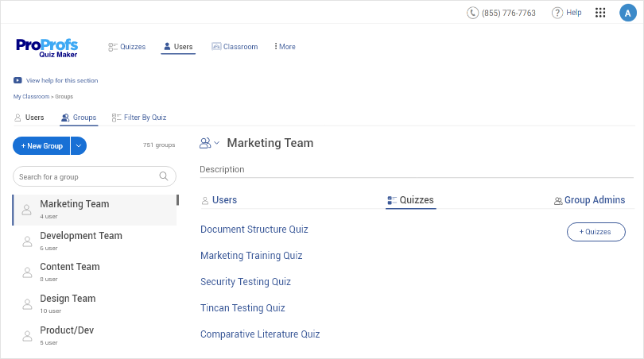Open the Group Admins tab
Image resolution: width=644 pixels, height=359 pixels.
pyautogui.click(x=589, y=200)
